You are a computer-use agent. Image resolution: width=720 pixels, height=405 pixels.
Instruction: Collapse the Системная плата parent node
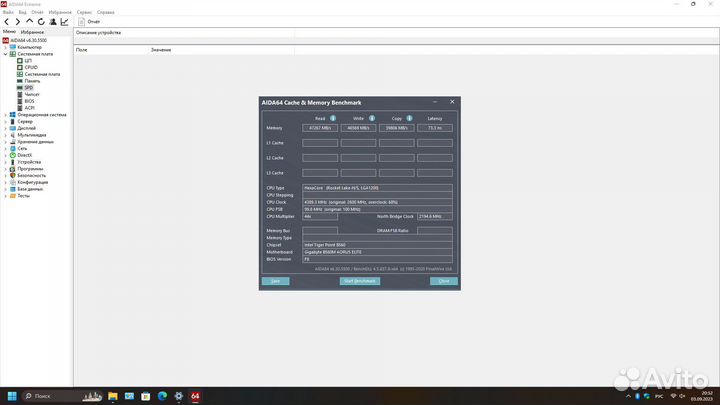pyautogui.click(x=6, y=54)
